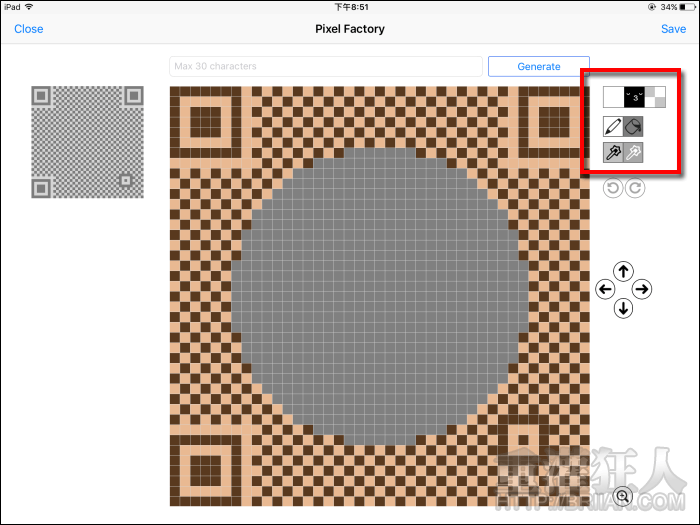Screen dimensions: 700x525
Task: Choose the transparent checkered swatch
Action: (x=655, y=97)
